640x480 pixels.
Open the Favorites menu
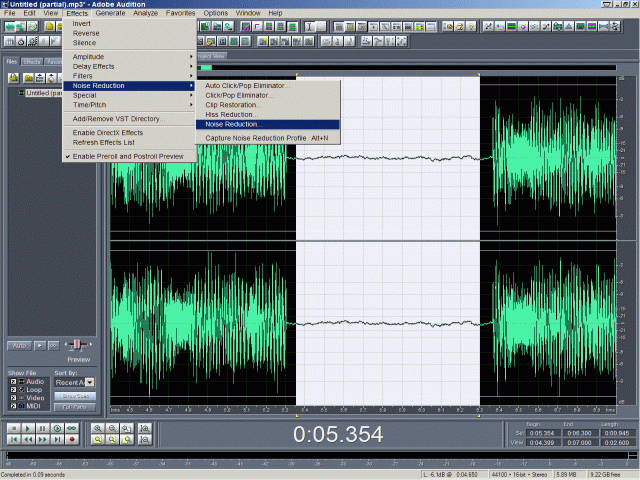(180, 13)
